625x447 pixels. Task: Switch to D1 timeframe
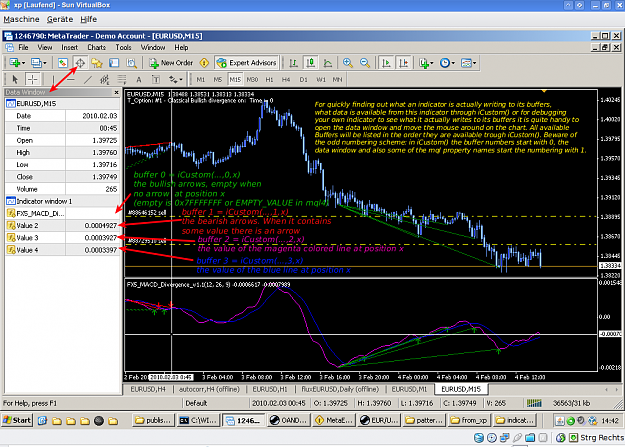(304, 80)
